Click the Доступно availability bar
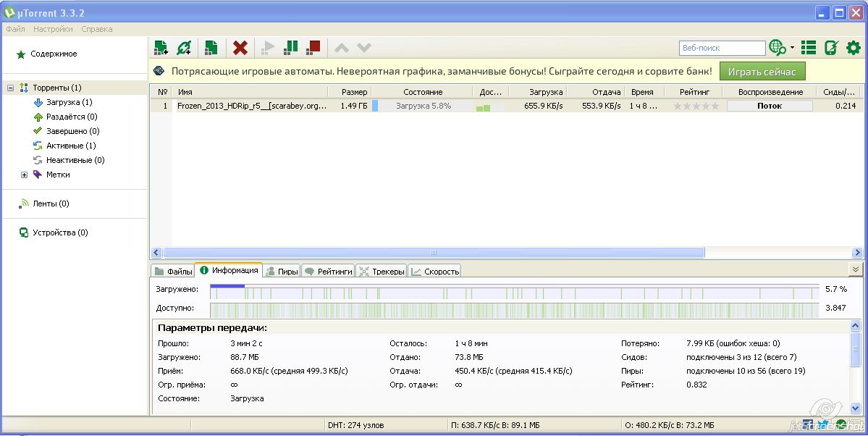868x436 pixels. click(x=514, y=309)
